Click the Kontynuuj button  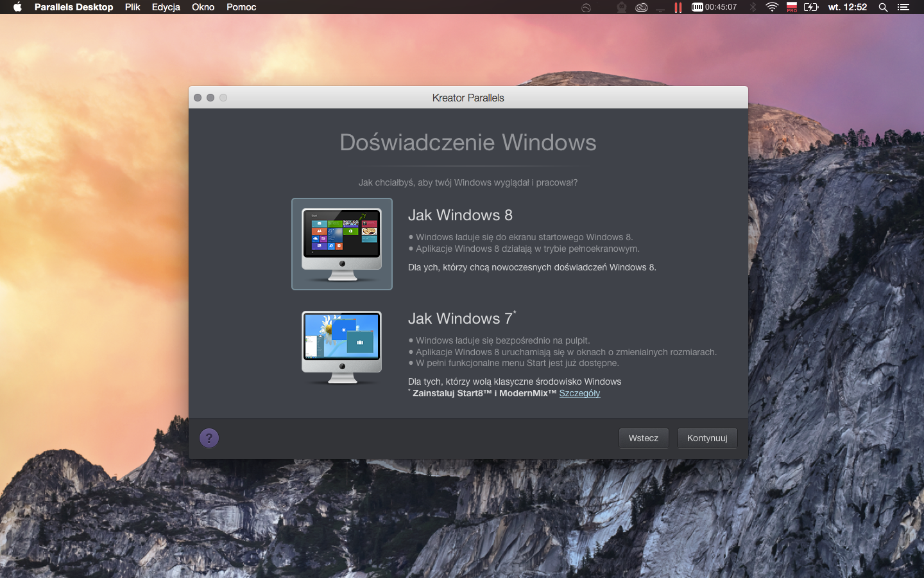(x=707, y=438)
